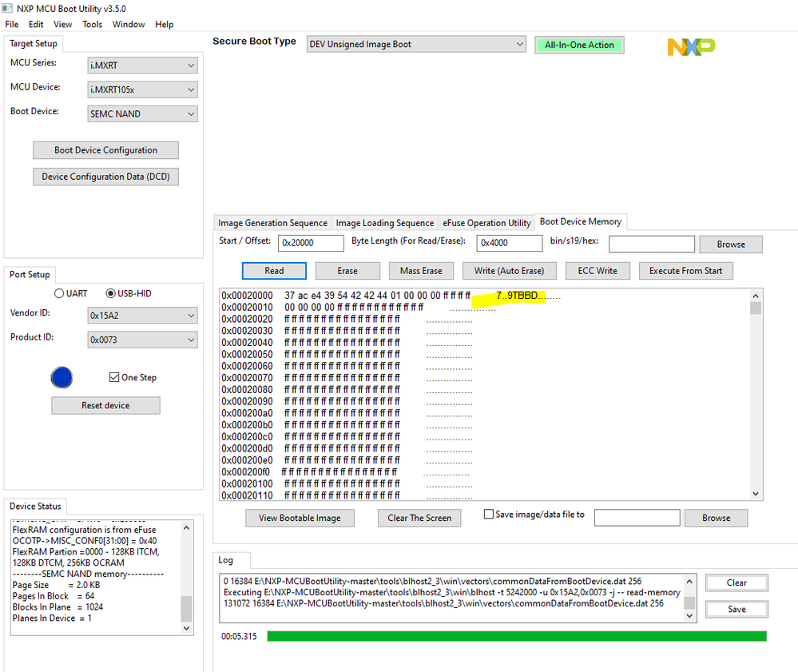Click memory view scrollbar up arrow
Viewport: 798px width, 672px height.
pyautogui.click(x=756, y=296)
